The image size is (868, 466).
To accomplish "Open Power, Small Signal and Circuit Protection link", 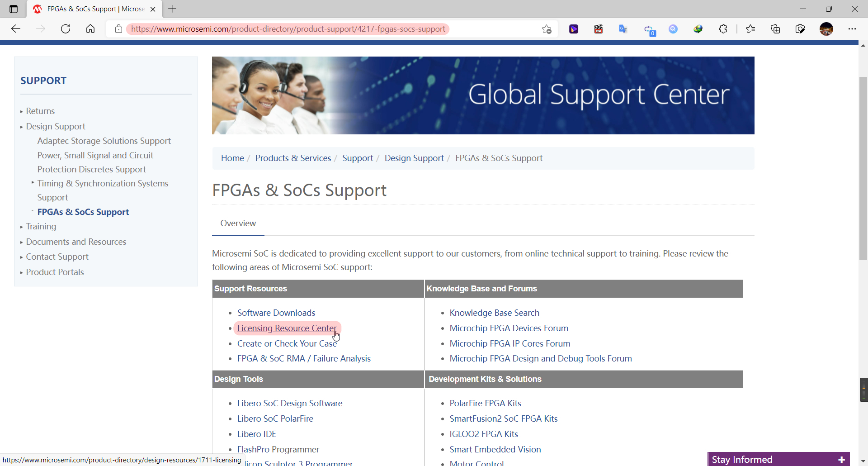I will (x=95, y=162).
